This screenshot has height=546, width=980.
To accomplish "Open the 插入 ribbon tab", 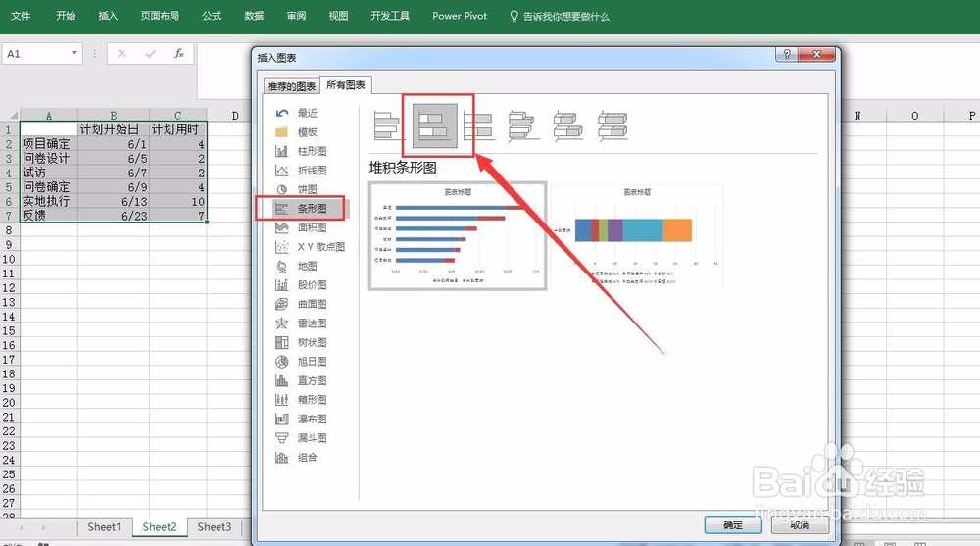I will pos(108,16).
